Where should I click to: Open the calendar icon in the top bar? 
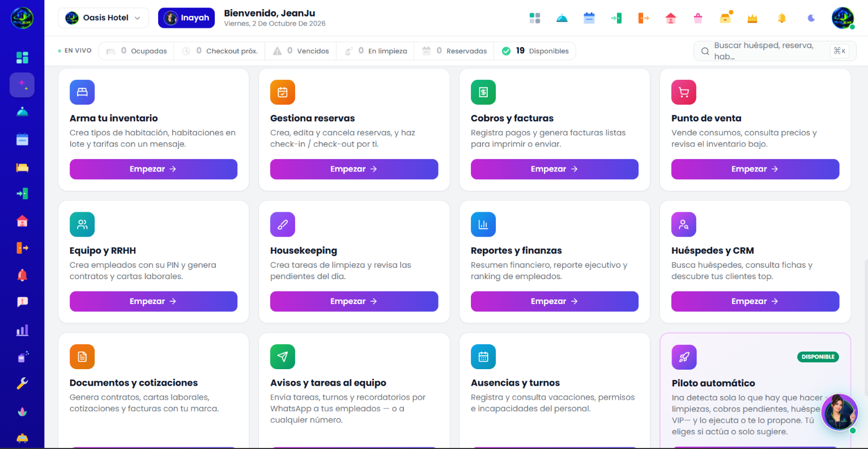pos(589,18)
